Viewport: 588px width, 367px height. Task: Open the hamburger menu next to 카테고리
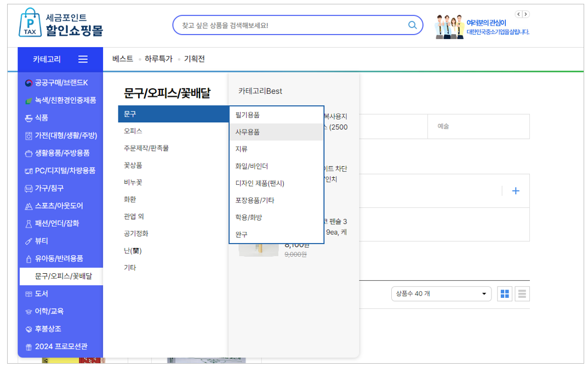[x=83, y=59]
